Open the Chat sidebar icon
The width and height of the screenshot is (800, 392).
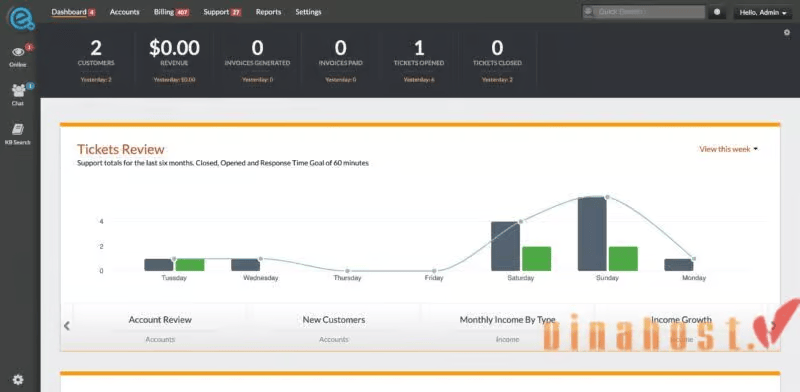(x=18, y=91)
